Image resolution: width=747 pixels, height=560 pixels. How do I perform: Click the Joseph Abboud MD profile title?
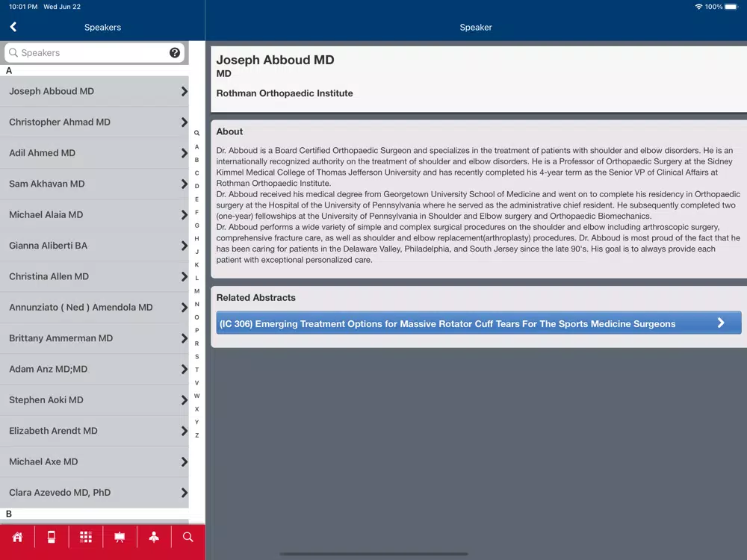(x=275, y=60)
